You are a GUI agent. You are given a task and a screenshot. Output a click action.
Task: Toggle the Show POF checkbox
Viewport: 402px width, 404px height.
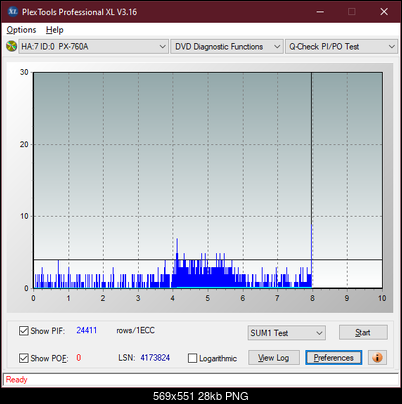coord(23,358)
